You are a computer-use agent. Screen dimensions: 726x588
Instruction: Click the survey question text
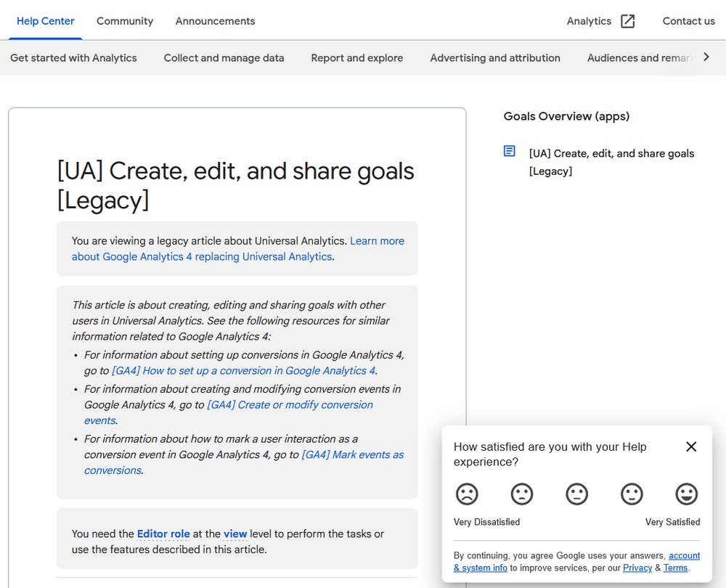(x=550, y=454)
